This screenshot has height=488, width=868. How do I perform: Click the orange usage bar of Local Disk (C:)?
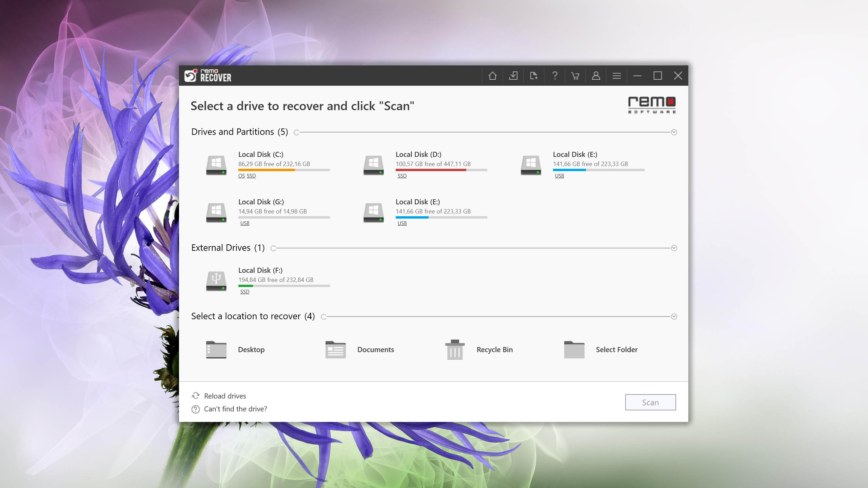click(267, 170)
